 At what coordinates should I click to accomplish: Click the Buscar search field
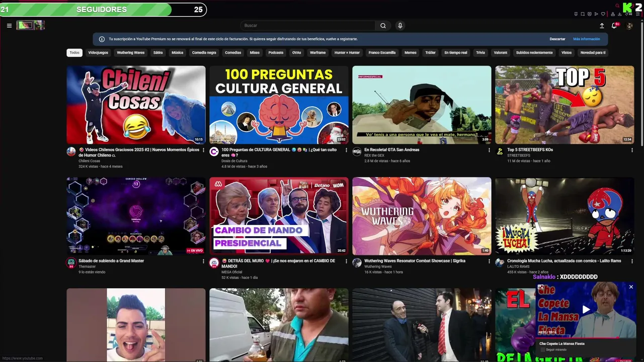point(308,26)
